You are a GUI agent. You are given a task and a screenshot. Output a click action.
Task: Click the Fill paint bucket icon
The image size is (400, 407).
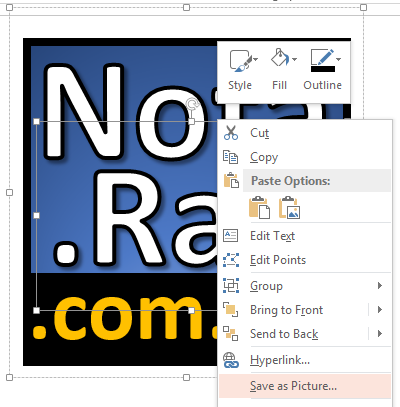click(279, 58)
